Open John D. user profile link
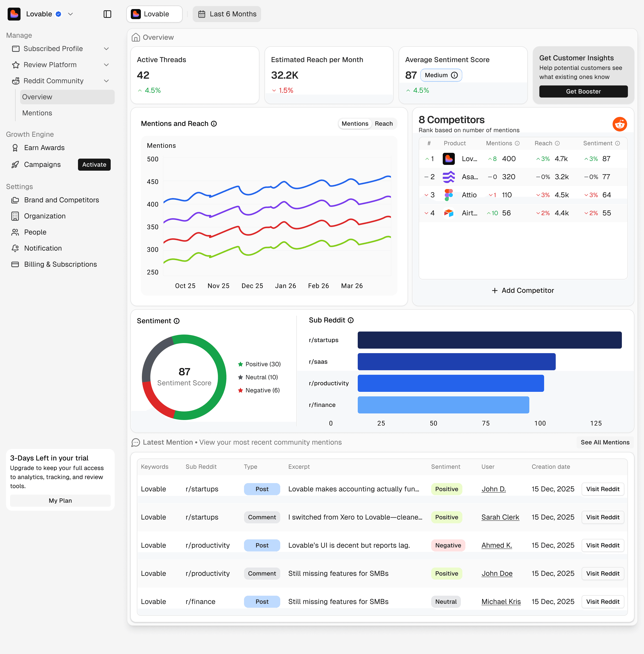644x654 pixels. [494, 489]
